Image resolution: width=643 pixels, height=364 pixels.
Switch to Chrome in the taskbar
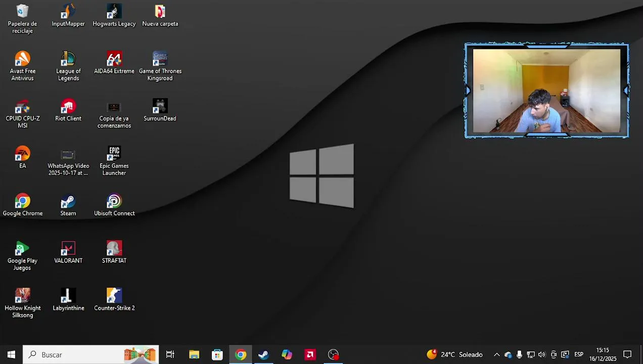coord(241,354)
